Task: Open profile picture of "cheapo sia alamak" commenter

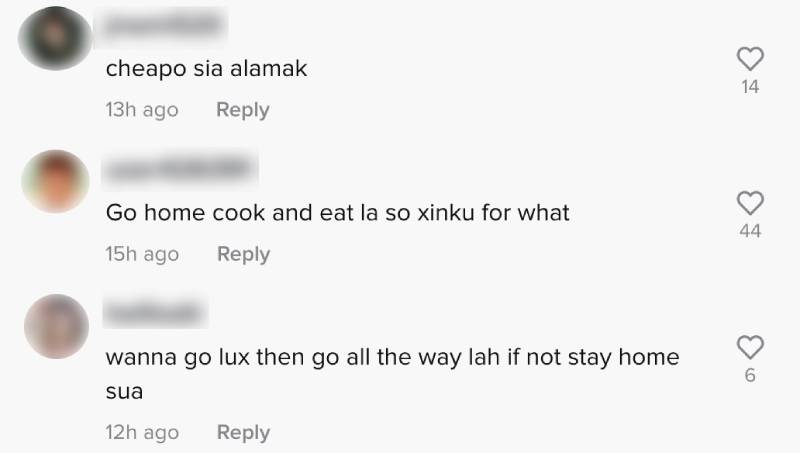Action: [x=55, y=38]
